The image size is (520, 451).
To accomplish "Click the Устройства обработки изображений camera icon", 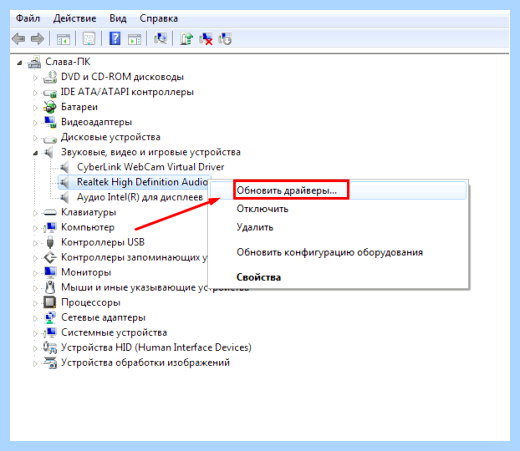I will tap(50, 363).
